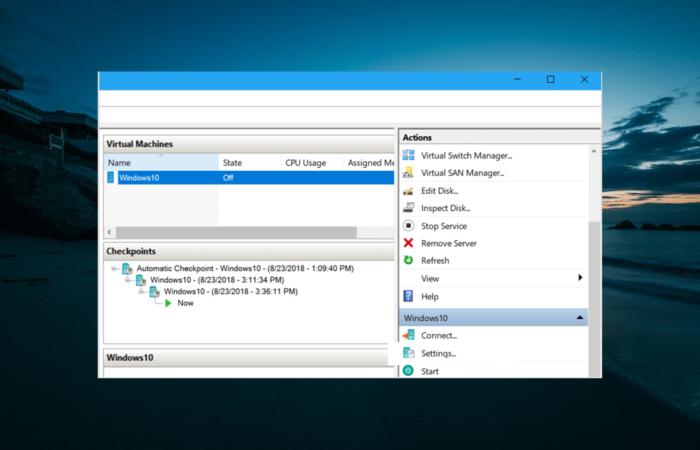
Task: Sort by the CPU Usage column header
Action: [312, 162]
